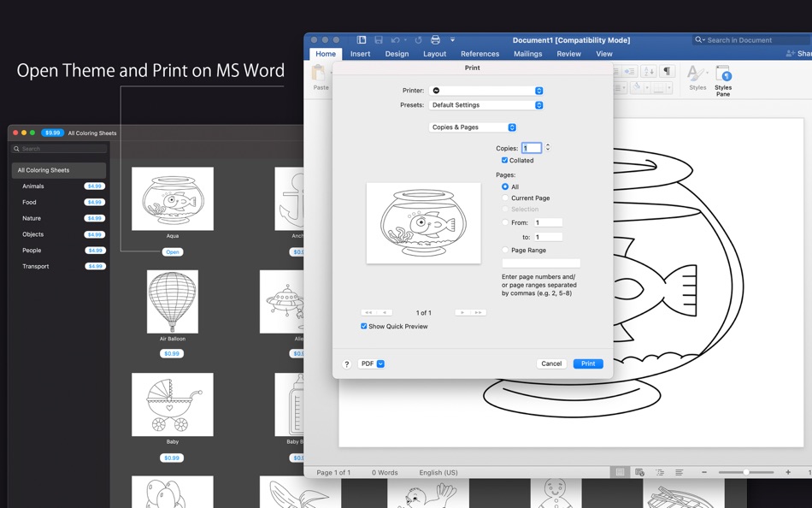Open the PDF dropdown menu

tap(371, 363)
